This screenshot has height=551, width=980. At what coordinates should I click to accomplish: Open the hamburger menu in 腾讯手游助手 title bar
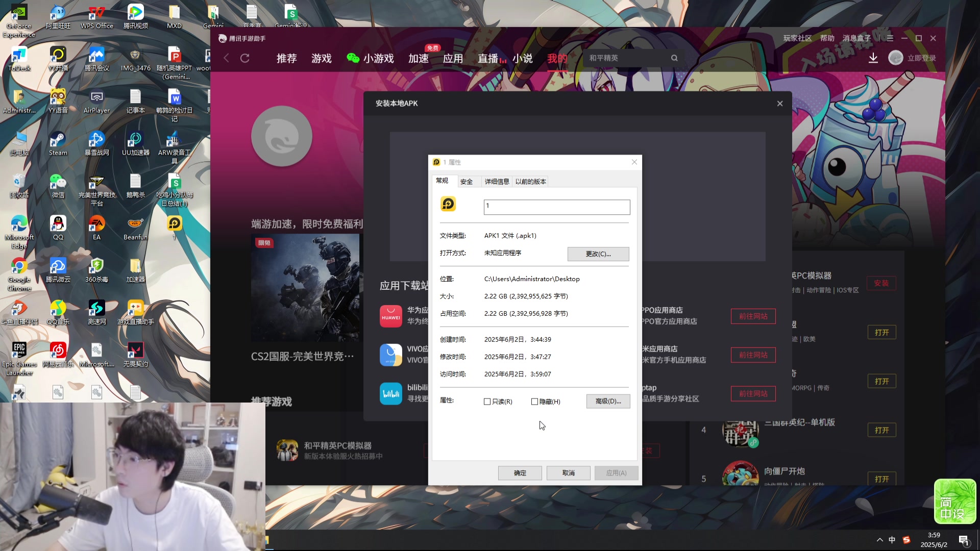click(x=890, y=38)
